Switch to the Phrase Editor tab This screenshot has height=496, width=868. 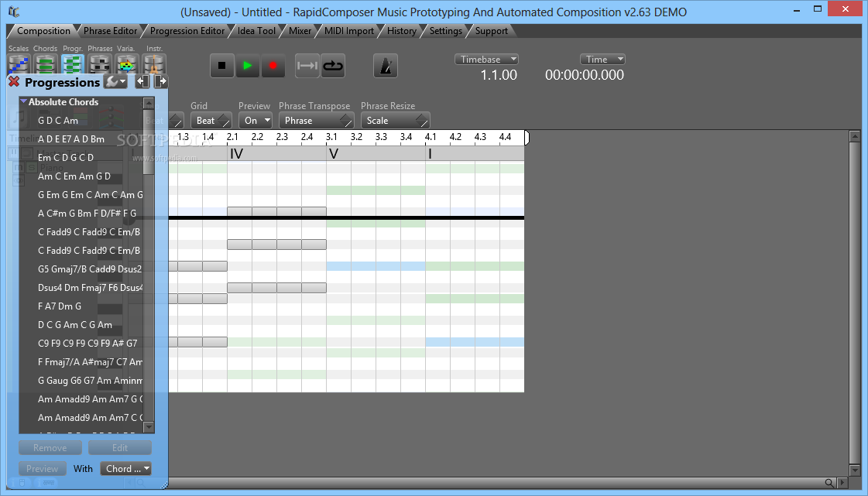coord(110,31)
